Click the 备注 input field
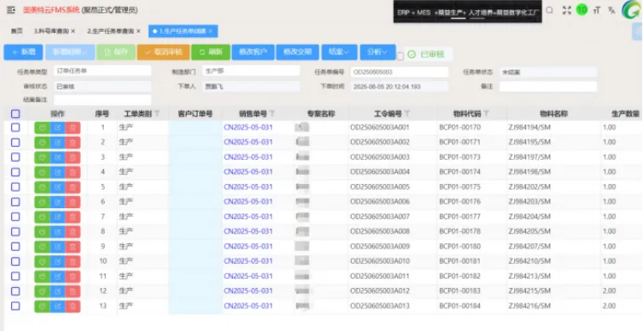The height and width of the screenshot is (331, 644). [x=548, y=86]
